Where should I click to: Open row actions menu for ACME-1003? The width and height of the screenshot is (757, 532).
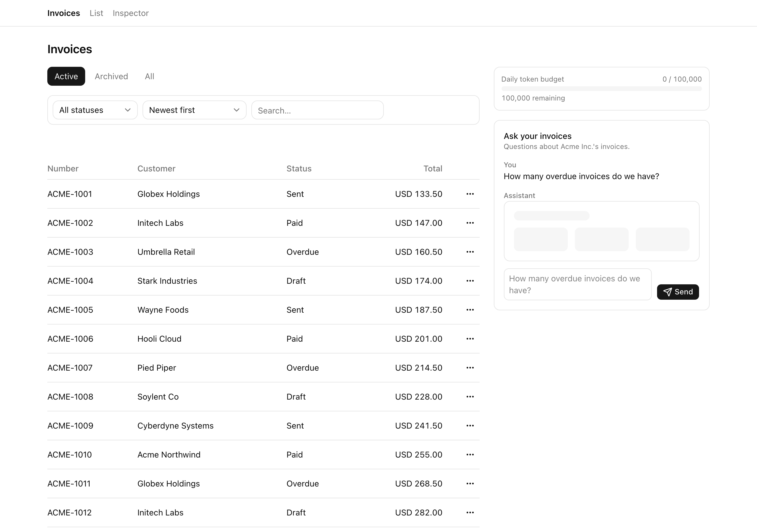470,252
